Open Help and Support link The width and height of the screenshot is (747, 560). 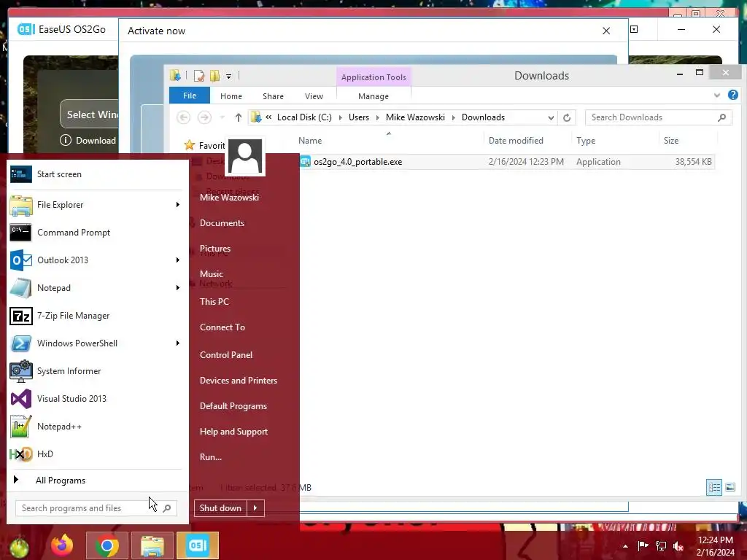point(234,432)
